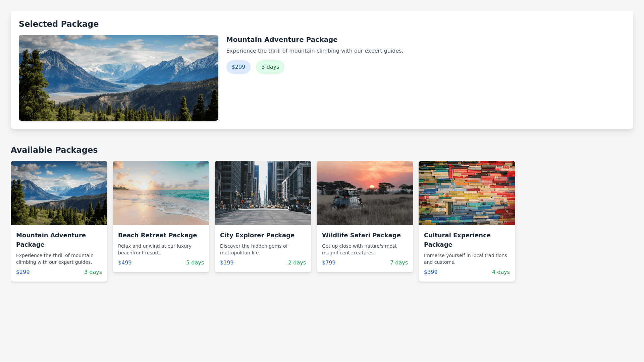Click the 4 days label on Cultural Experience
This screenshot has height=362, width=644.
(x=501, y=272)
